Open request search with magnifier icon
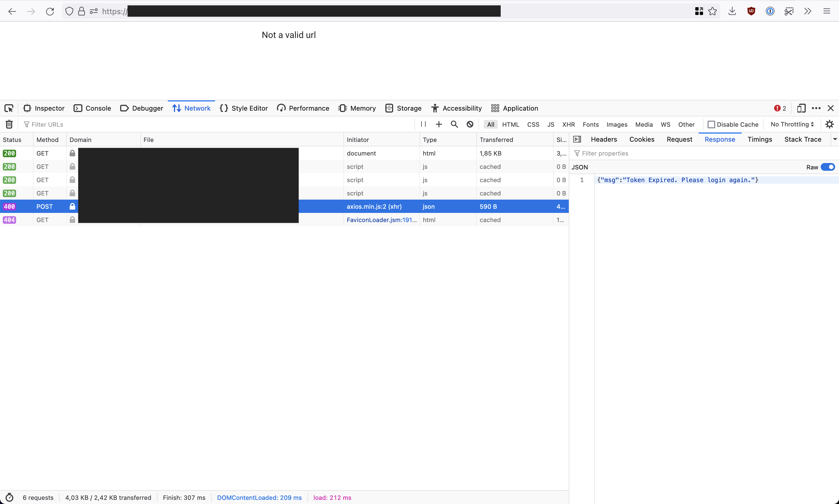 454,124
